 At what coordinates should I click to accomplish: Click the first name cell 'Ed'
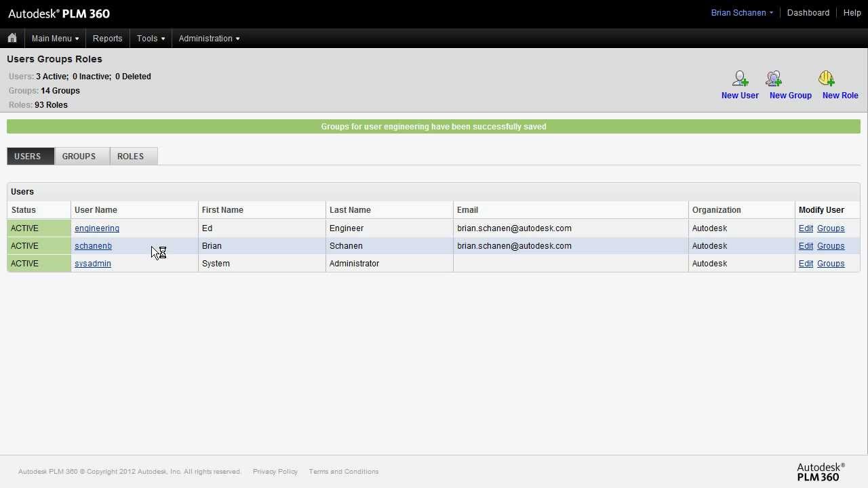click(262, 228)
